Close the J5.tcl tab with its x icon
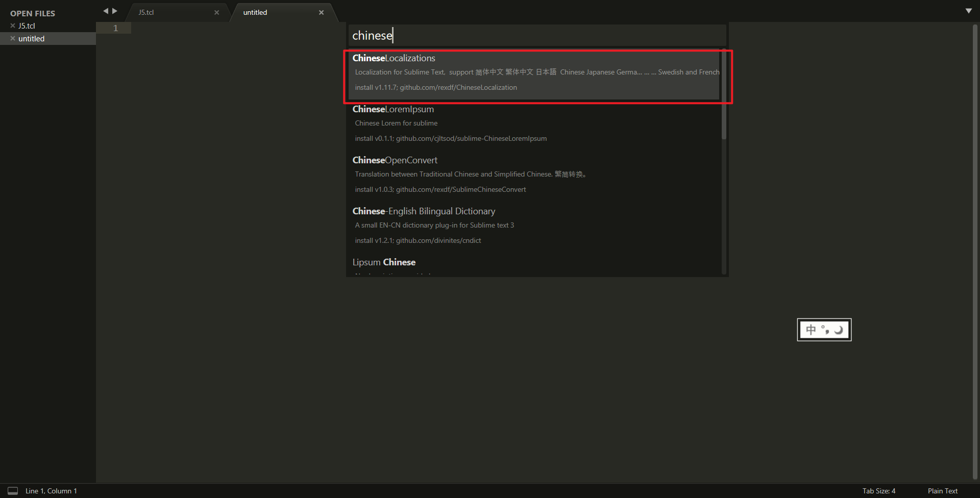980x498 pixels. click(x=216, y=12)
